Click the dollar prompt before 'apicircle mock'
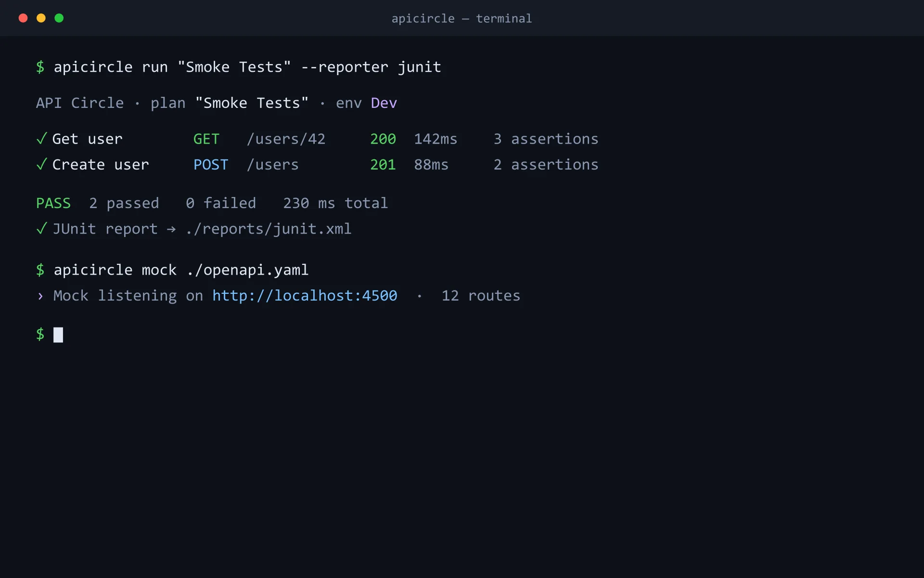The image size is (924, 578). tap(40, 270)
